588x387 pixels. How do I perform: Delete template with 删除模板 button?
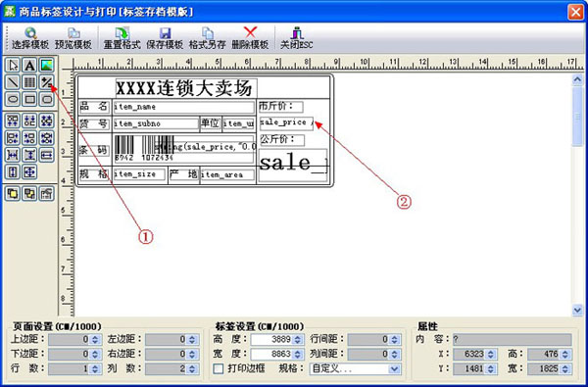[x=250, y=38]
